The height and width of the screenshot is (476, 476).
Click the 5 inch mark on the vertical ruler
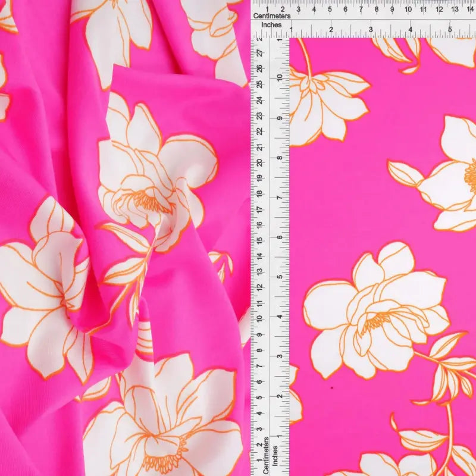pyautogui.click(x=279, y=277)
